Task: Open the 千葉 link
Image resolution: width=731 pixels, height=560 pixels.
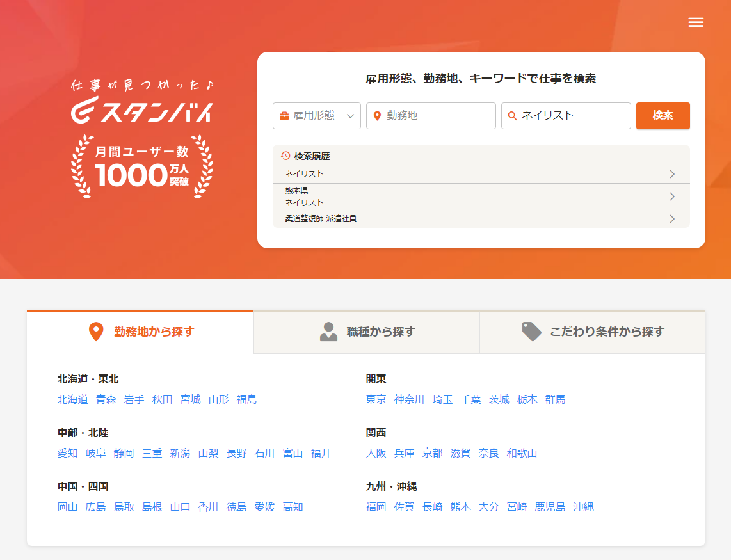Action: pos(471,399)
